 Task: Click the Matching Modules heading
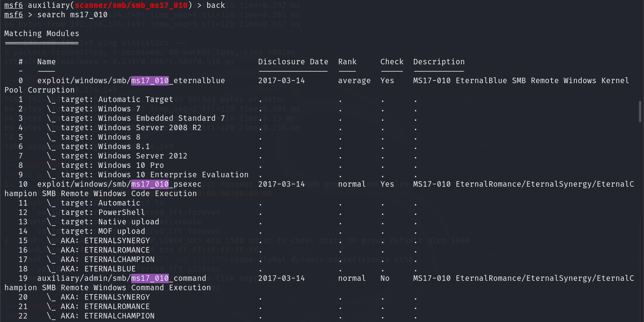click(x=42, y=34)
